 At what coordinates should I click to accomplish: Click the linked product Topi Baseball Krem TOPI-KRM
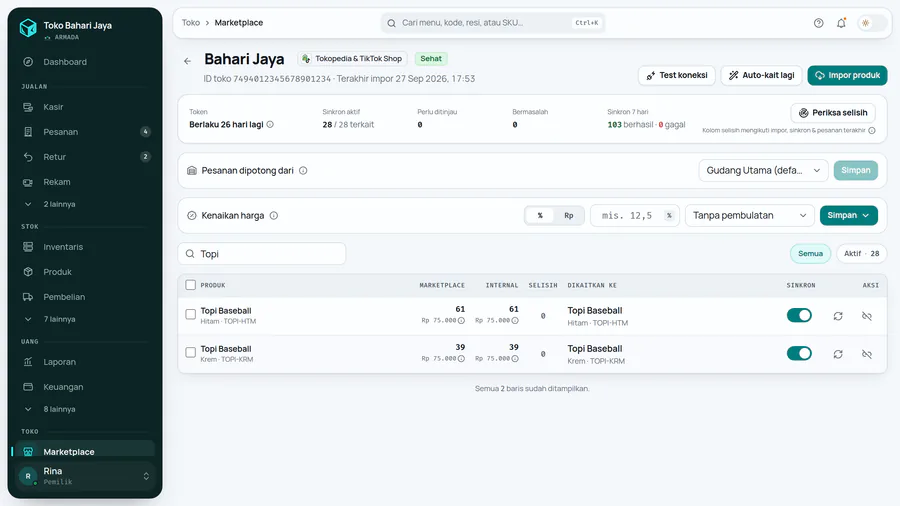click(596, 355)
